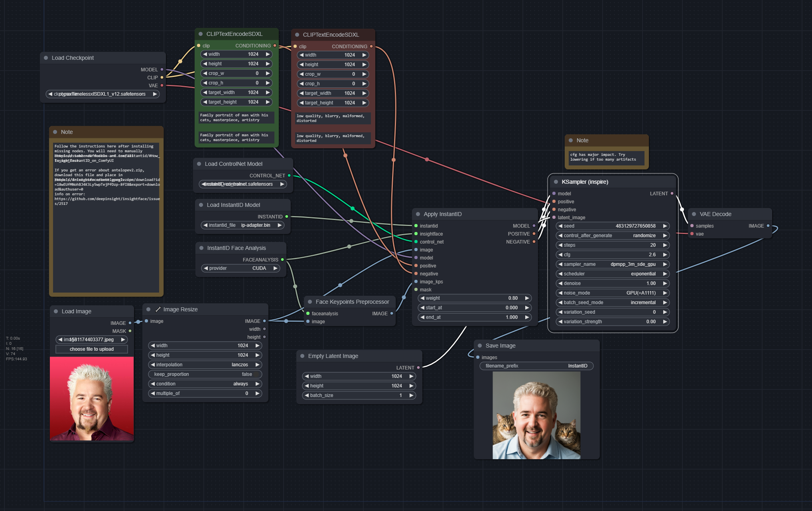This screenshot has height=511, width=812.
Task: Click the filename_prefix field showing InstantID
Action: [x=536, y=366]
